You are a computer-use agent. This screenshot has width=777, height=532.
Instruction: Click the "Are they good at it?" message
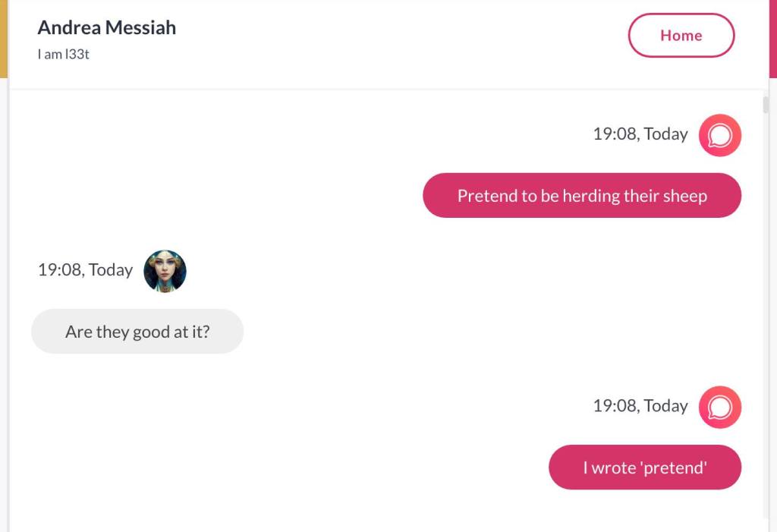137,332
